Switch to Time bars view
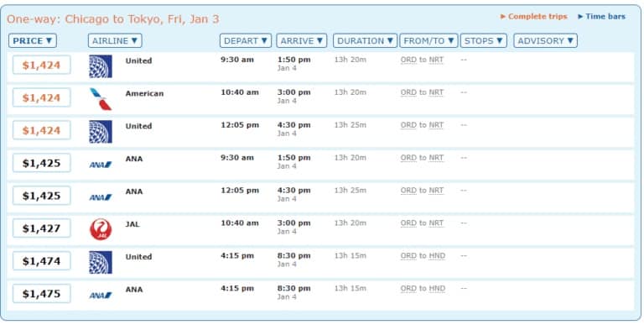644x330 pixels. (x=602, y=17)
